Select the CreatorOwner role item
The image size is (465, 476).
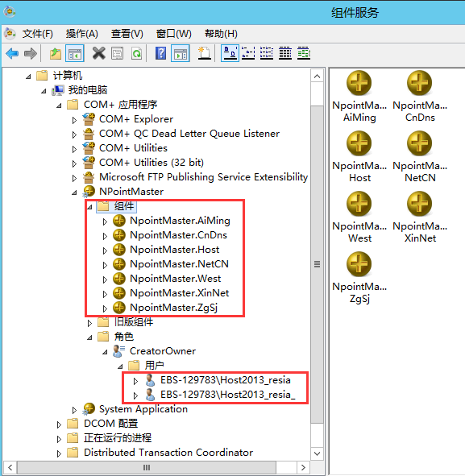point(163,351)
